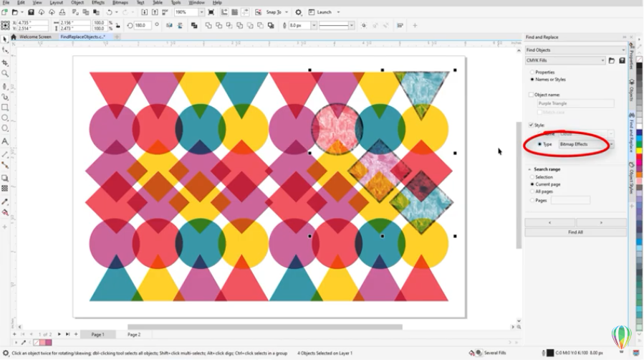
Task: Click the Purple Triangle object name field
Action: click(575, 103)
